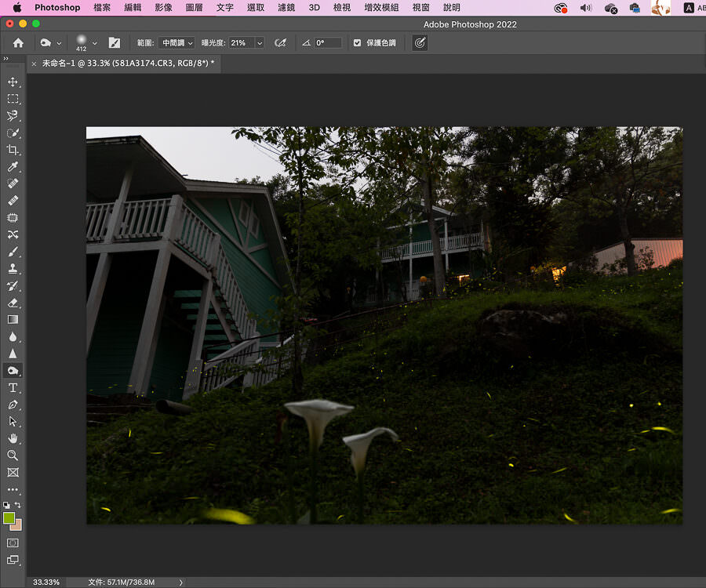Screen dimensions: 706x588
Task: Open the 說明 menu
Action: tap(452, 8)
